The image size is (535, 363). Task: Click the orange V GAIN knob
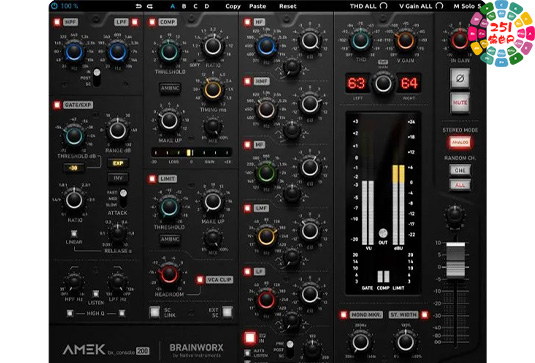(x=405, y=41)
